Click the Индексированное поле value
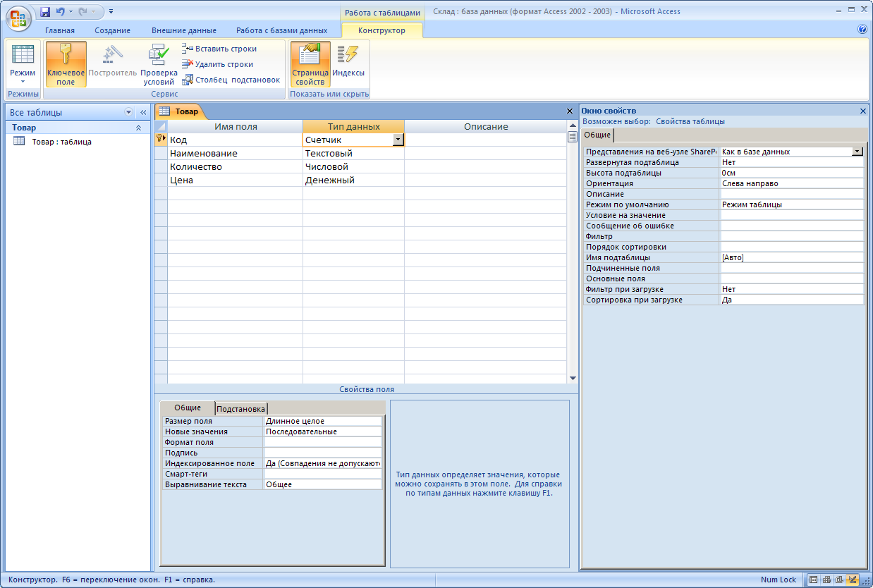Screen dimensions: 873x588 323,463
